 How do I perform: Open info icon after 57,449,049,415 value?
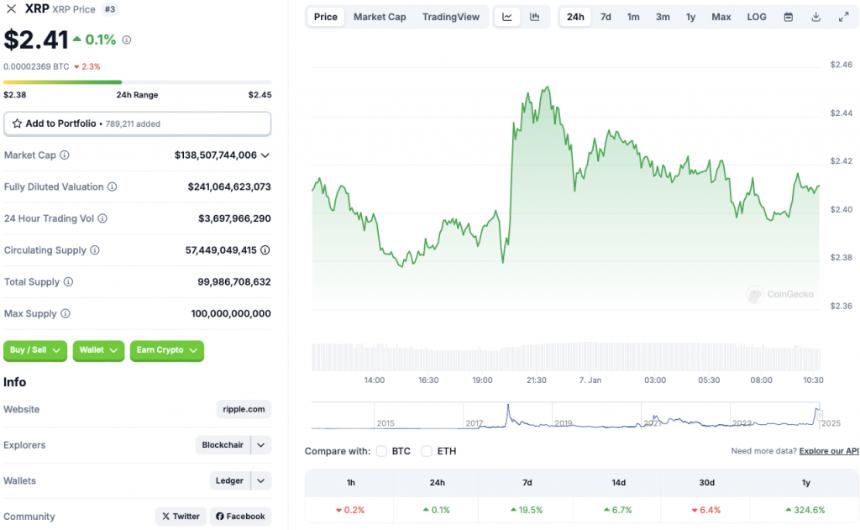coord(265,250)
